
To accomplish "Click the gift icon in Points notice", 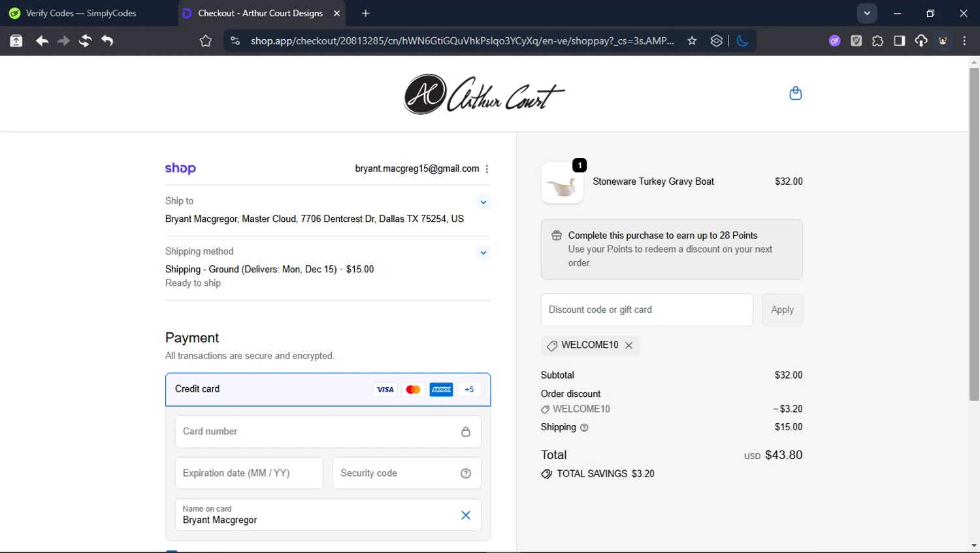I will click(x=557, y=236).
